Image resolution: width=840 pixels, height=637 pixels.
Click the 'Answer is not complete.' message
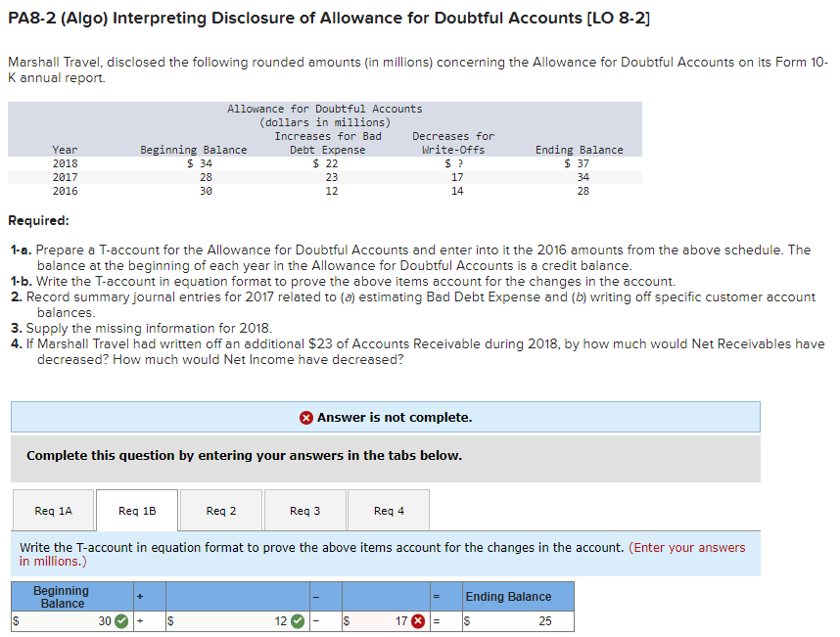[395, 418]
